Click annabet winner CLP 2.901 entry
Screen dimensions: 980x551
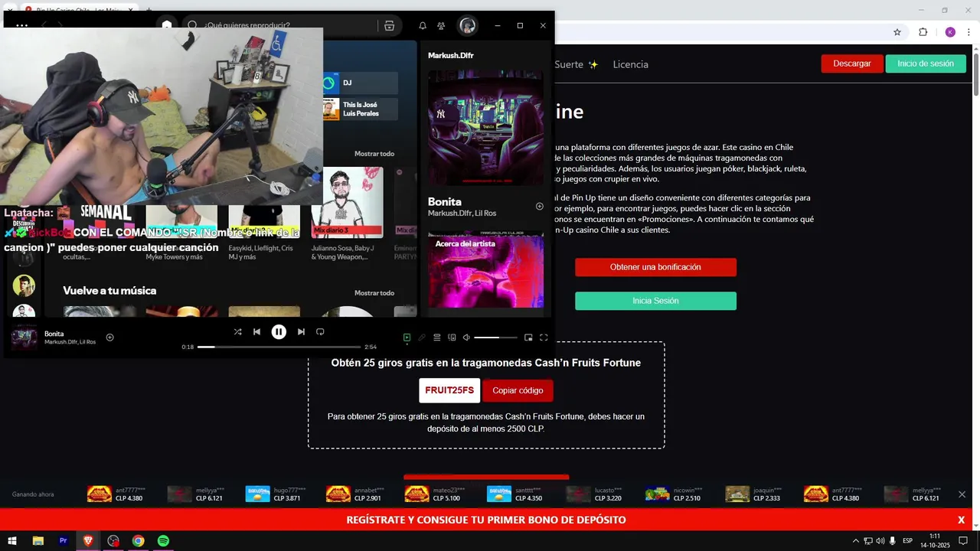(x=355, y=494)
